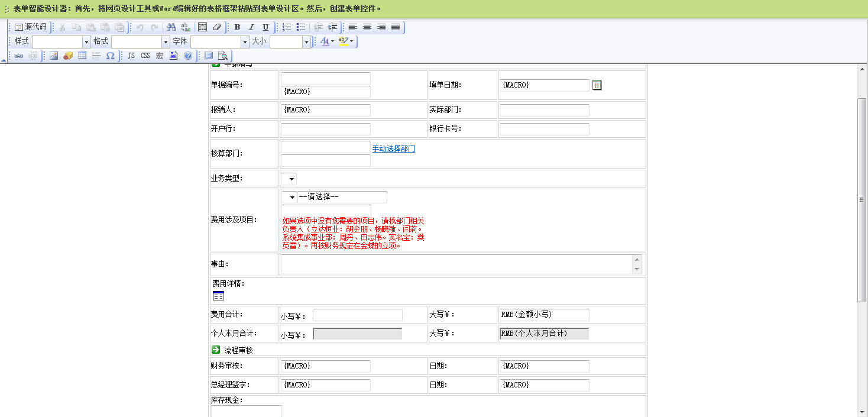Toggle underline formatting
This screenshot has height=417, width=868.
coord(265,27)
